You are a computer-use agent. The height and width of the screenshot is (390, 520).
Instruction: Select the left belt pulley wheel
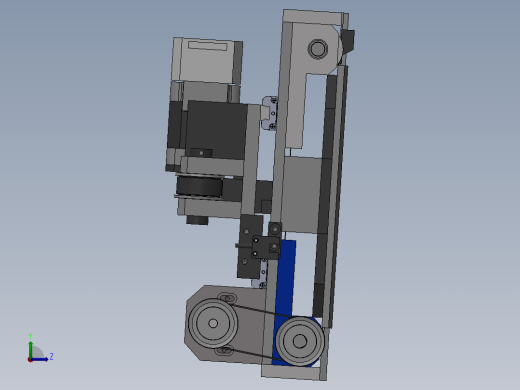click(x=213, y=323)
